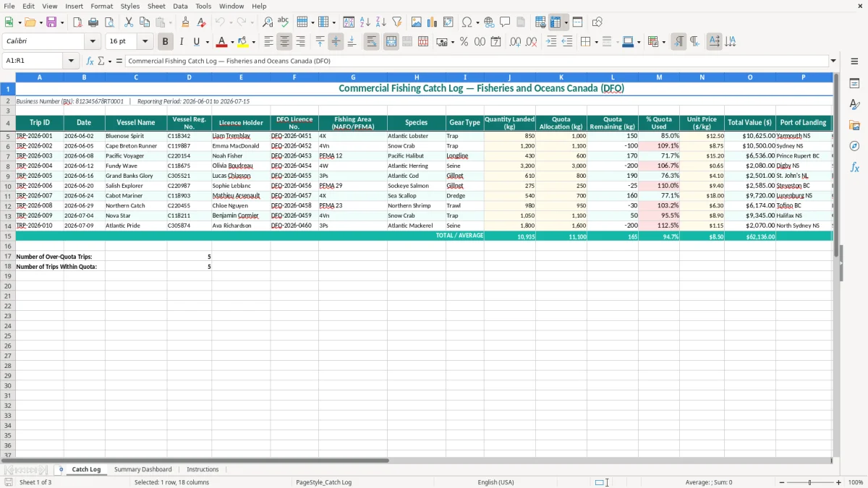Screen dimensions: 868x488
Task: Expand the Font Color dropdown arrow
Action: click(x=232, y=42)
